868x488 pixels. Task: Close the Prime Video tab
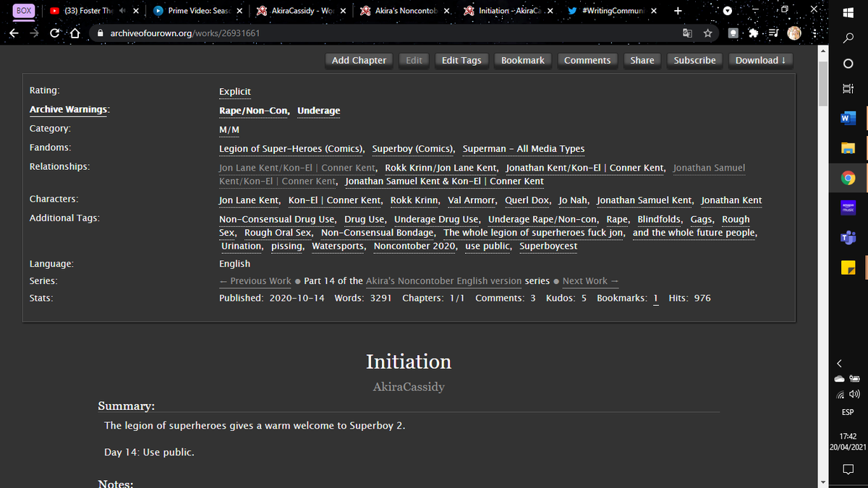[239, 11]
